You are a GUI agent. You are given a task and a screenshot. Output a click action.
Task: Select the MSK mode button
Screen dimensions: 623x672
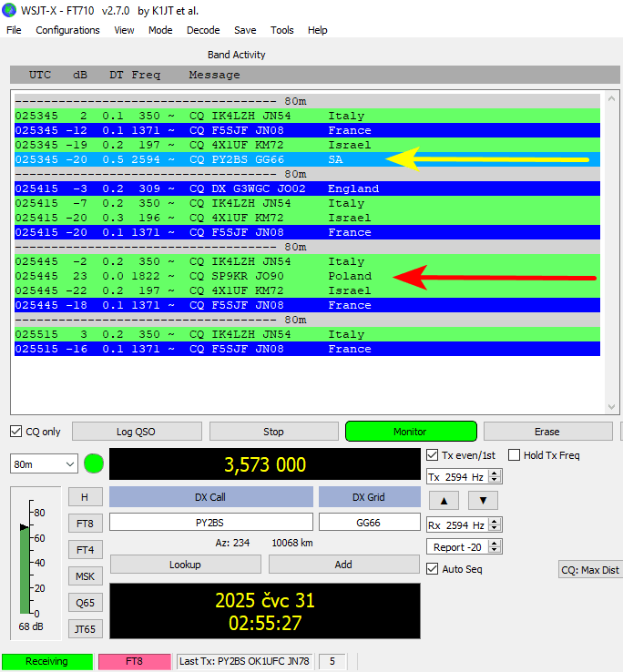[85, 576]
